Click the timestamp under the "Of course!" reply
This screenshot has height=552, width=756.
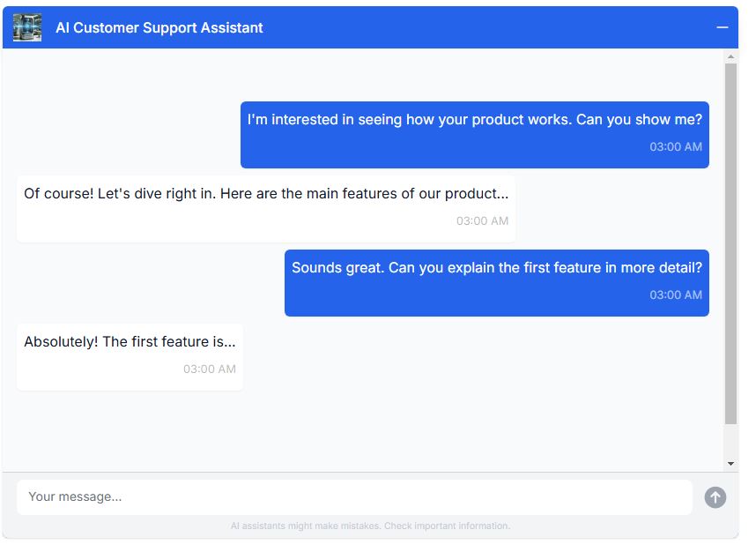[482, 220]
